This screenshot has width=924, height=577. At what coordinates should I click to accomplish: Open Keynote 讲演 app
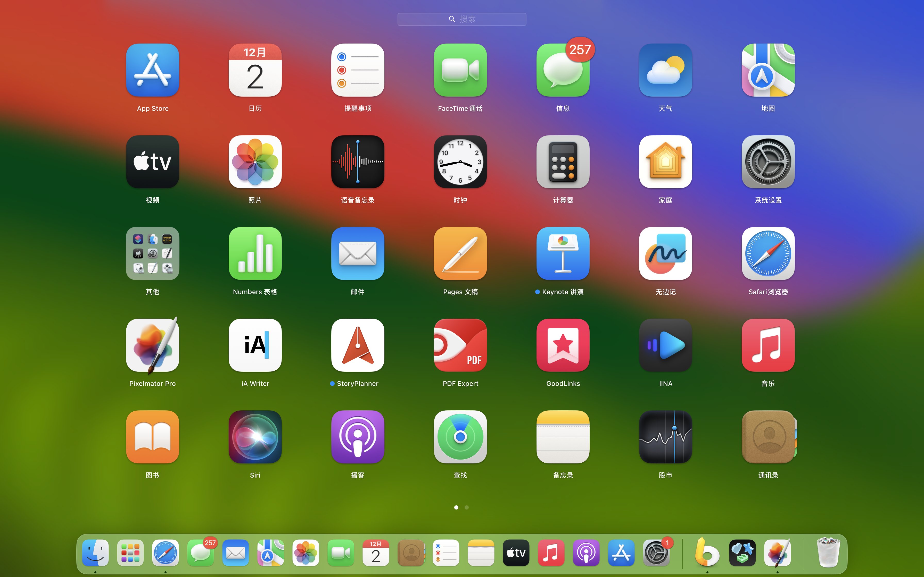pos(563,254)
